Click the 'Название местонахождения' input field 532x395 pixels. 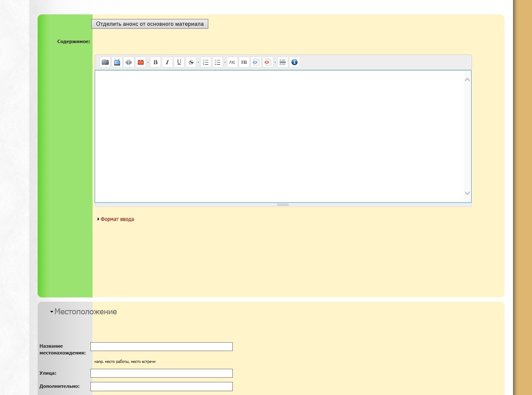tap(161, 346)
